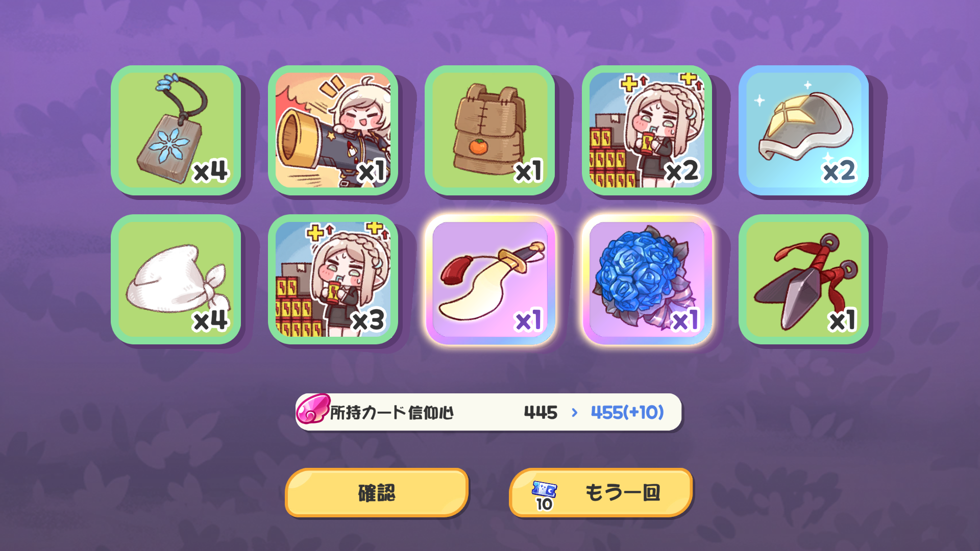
Task: Open the x2 drinking girl card
Action: [x=647, y=130]
